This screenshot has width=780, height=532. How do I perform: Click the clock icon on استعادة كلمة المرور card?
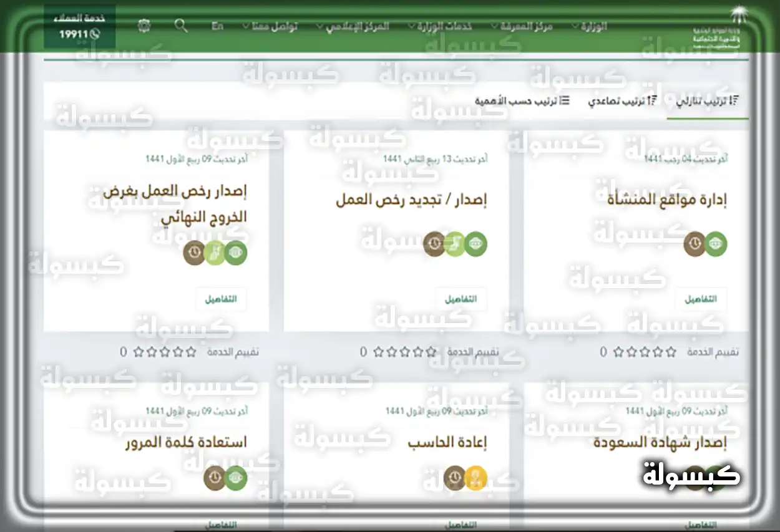click(215, 478)
